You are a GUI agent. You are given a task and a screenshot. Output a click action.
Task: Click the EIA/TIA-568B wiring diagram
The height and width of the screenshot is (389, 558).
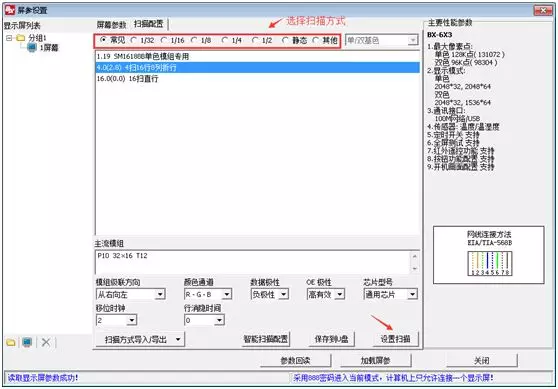[490, 263]
